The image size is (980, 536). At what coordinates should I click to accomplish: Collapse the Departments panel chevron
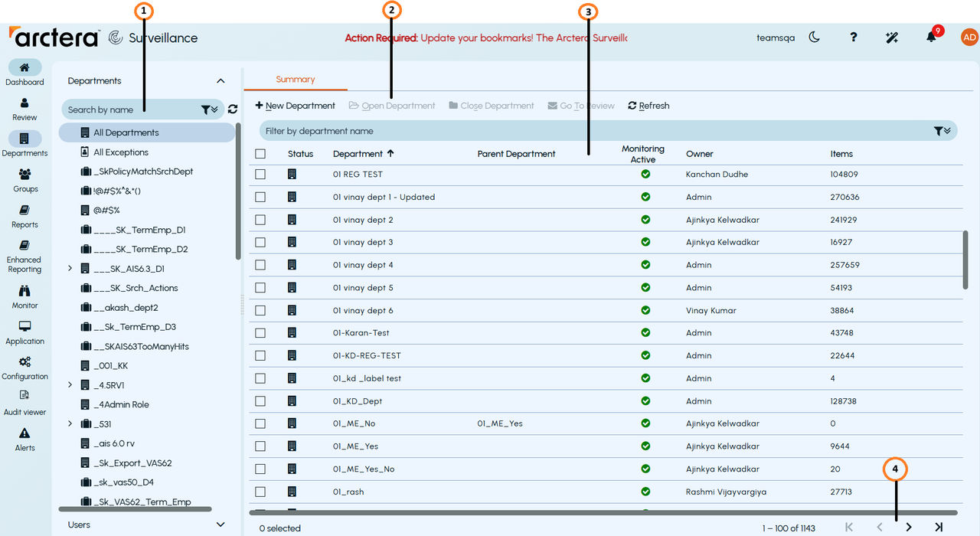coord(220,81)
